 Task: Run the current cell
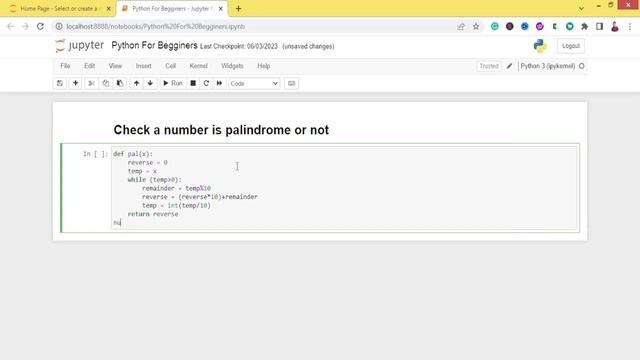point(173,83)
